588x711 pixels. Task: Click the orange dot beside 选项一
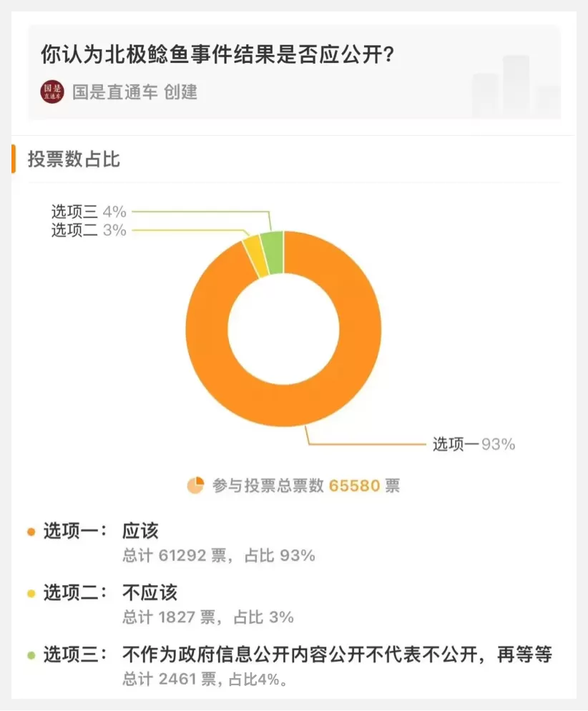click(31, 532)
